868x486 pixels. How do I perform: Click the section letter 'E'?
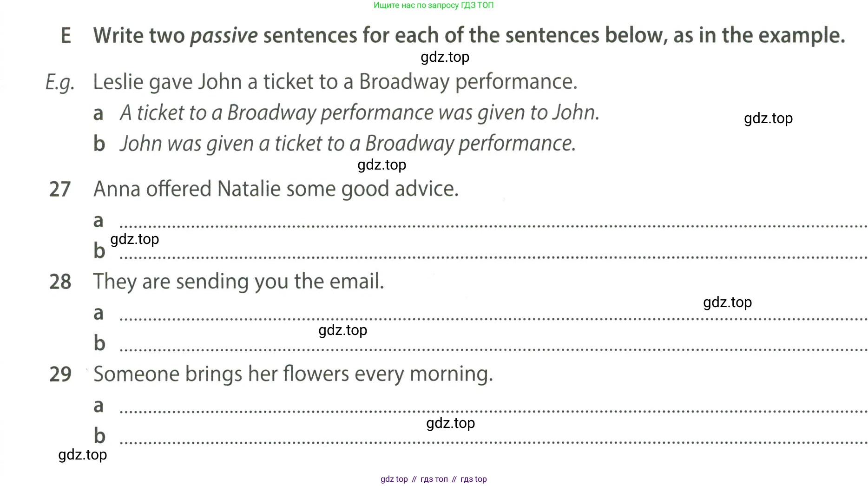point(66,36)
